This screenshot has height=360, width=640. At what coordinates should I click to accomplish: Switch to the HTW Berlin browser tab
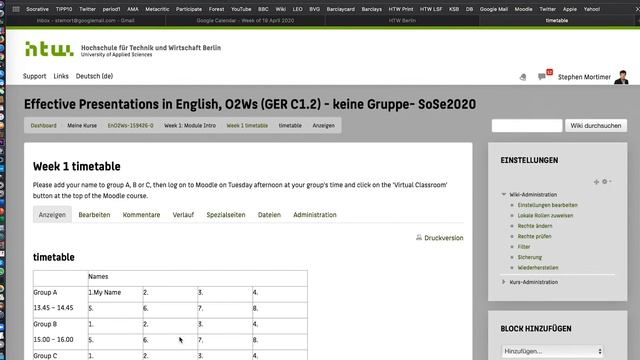(402, 20)
